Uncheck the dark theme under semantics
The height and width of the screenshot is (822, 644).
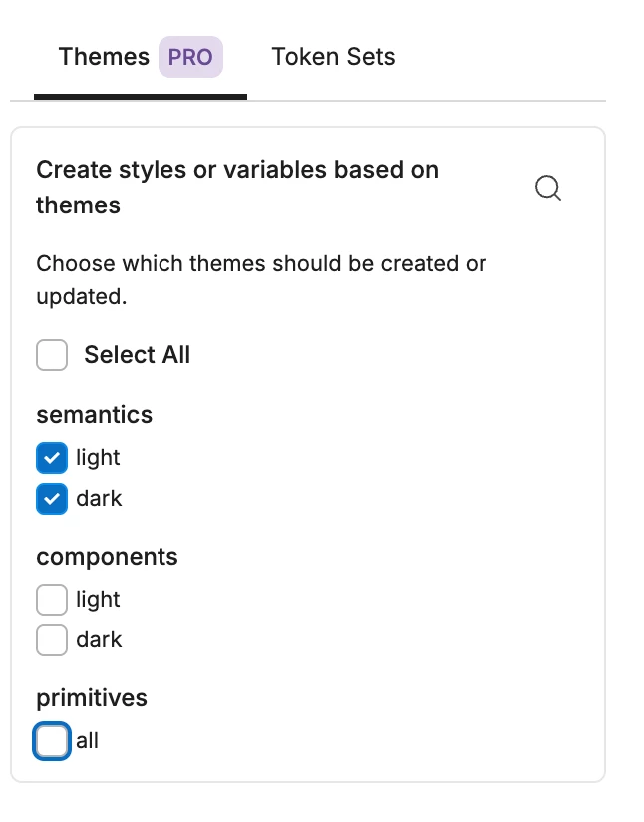[x=52, y=498]
